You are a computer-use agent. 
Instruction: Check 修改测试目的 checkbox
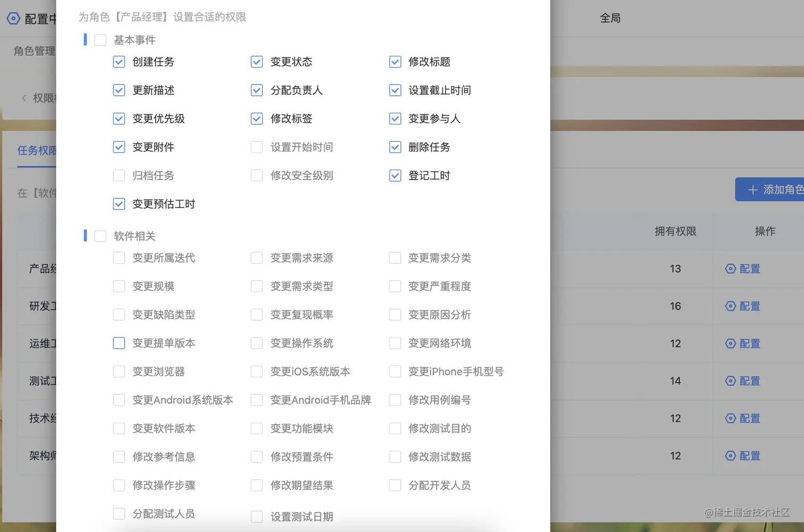pos(395,428)
